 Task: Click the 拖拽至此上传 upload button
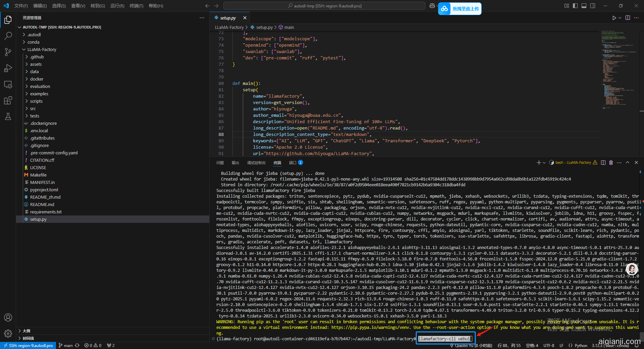[460, 9]
